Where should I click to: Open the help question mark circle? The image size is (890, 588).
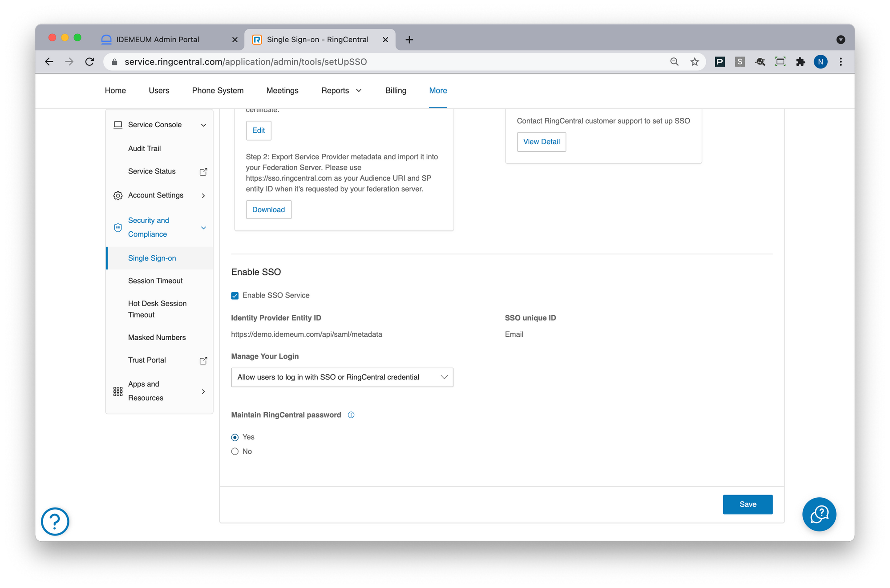(55, 521)
